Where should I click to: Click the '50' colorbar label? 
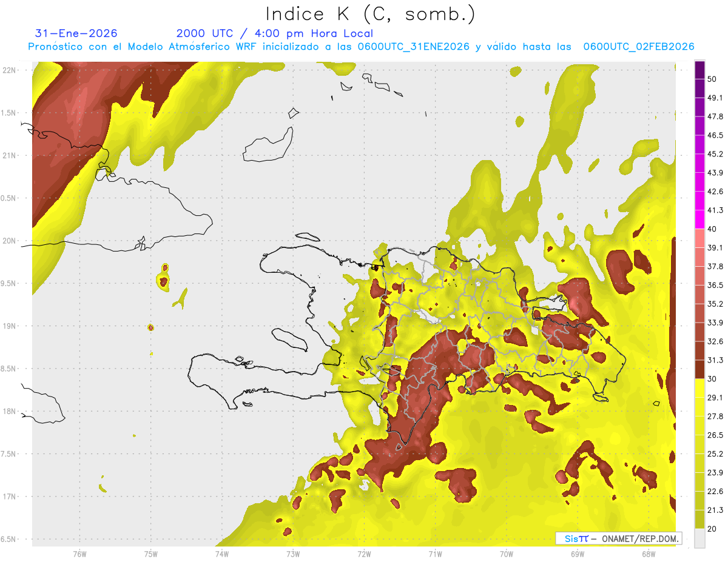[x=713, y=79]
